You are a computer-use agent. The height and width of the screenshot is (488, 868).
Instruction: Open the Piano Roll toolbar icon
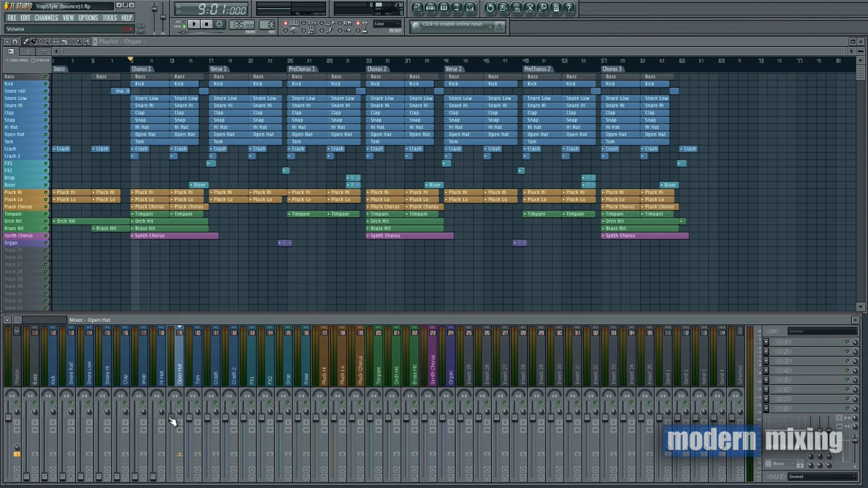point(444,8)
